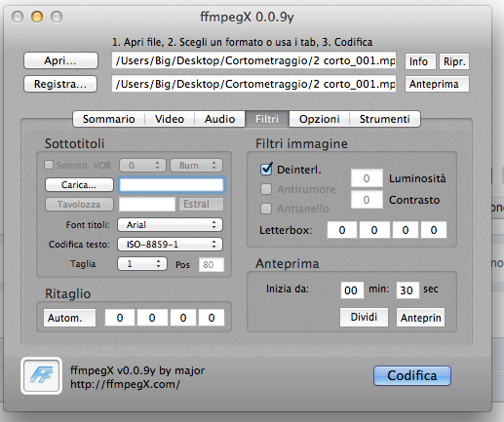Click the fourth Ritaglio crop value field
The image size is (504, 422).
[x=212, y=318]
